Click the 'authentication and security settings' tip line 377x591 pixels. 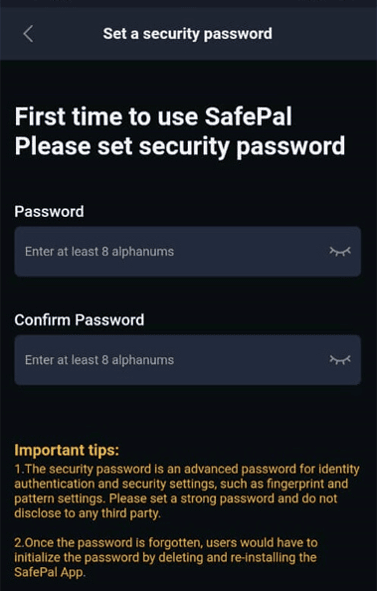click(x=181, y=484)
